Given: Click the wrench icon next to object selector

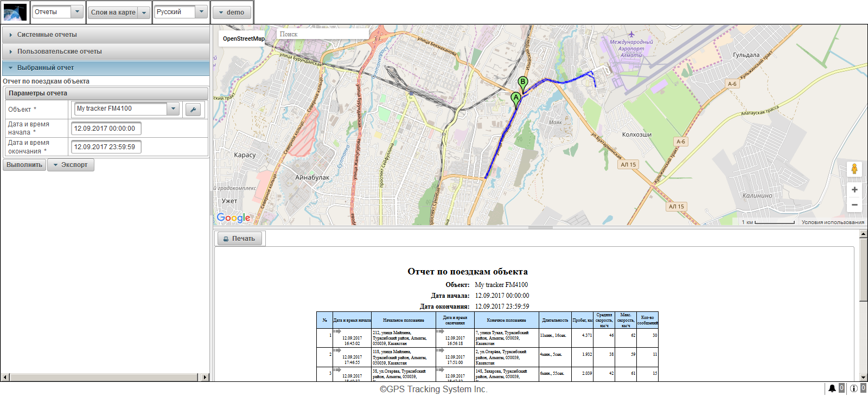Looking at the screenshot, I should [193, 110].
